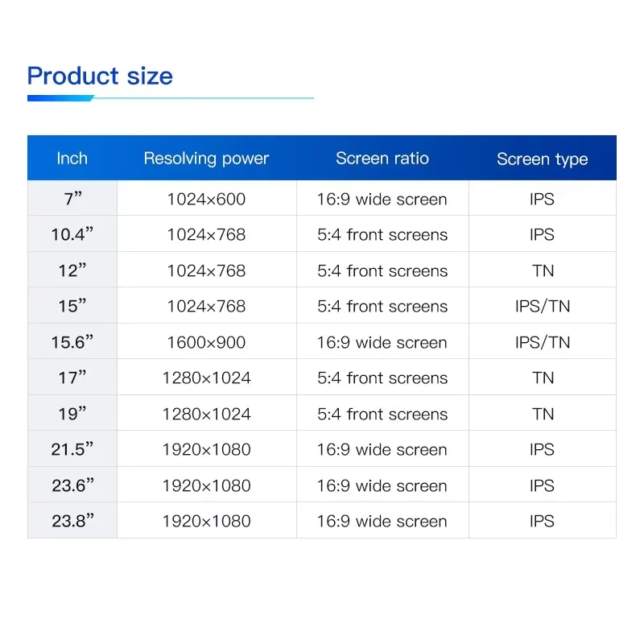Click the 7 inch row label
The width and height of the screenshot is (644, 644).
point(72,198)
